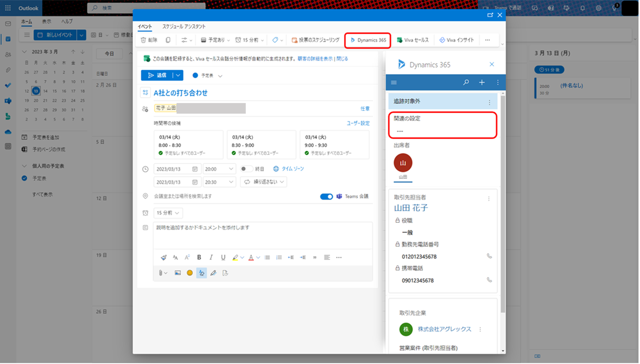Open the To Do checkmark in sidebar

[8, 85]
